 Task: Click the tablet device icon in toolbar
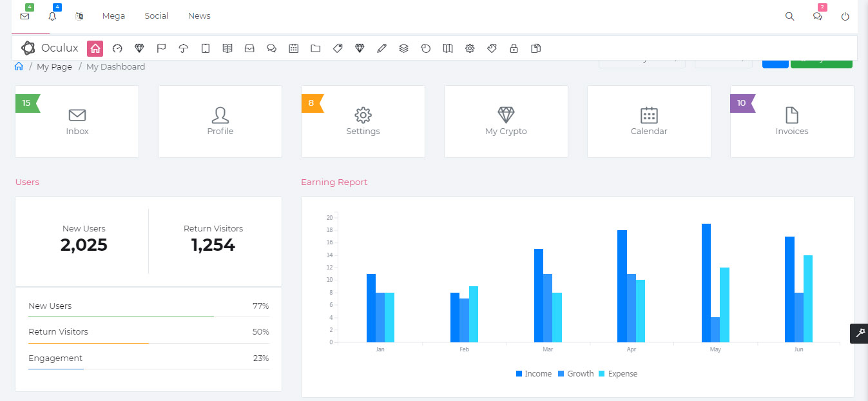tap(206, 48)
